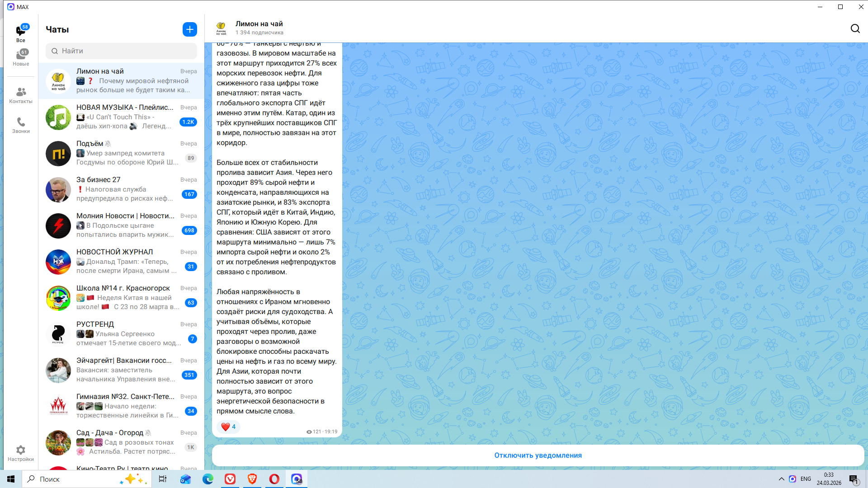Click the Найти search field
Viewport: 868px width, 488px height.
(x=121, y=51)
